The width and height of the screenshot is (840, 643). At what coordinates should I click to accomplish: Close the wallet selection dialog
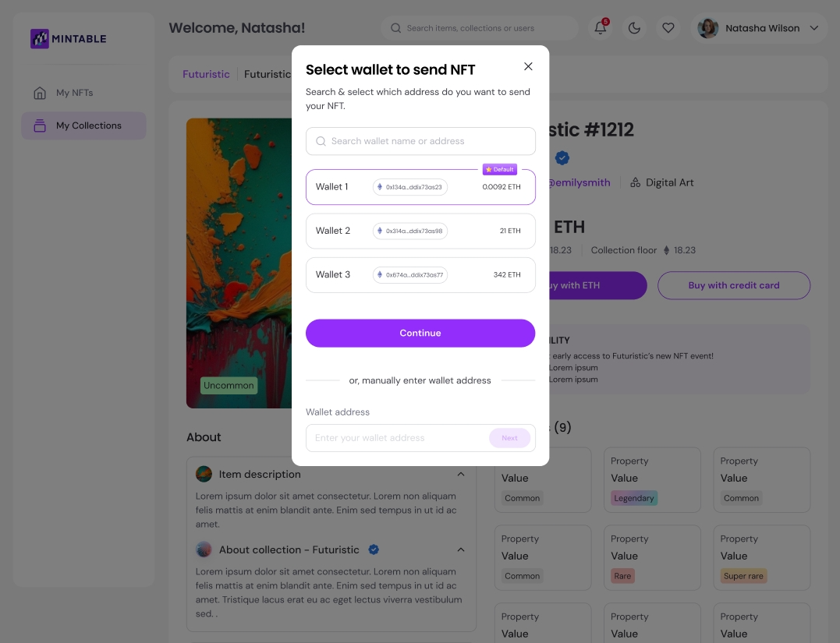click(x=528, y=67)
